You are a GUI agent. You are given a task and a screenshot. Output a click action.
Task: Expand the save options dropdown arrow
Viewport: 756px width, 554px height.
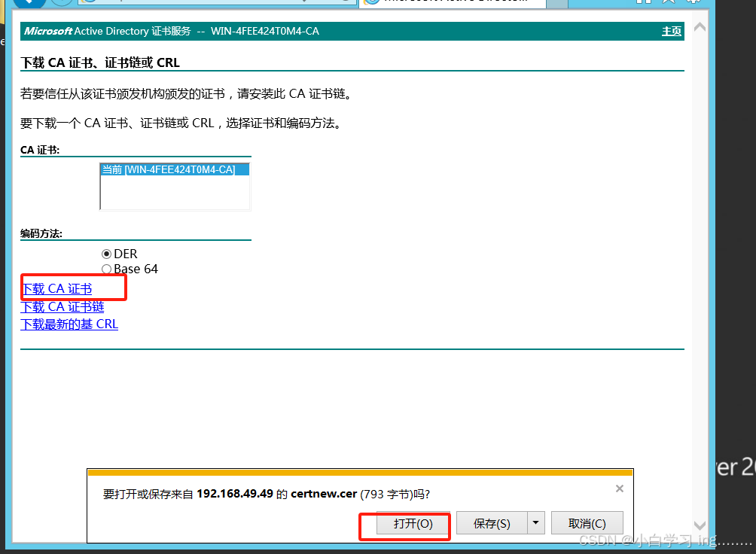[535, 523]
